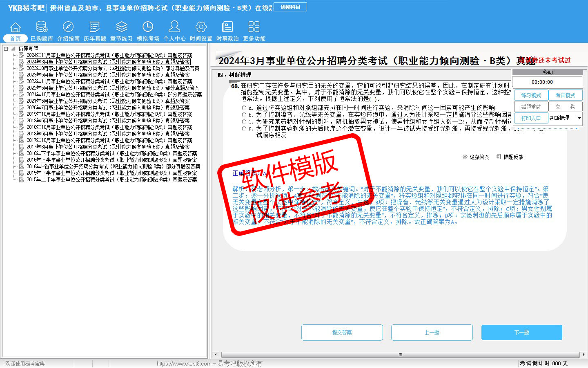Select the 2015年上半年 exam tree row

pyautogui.click(x=112, y=180)
